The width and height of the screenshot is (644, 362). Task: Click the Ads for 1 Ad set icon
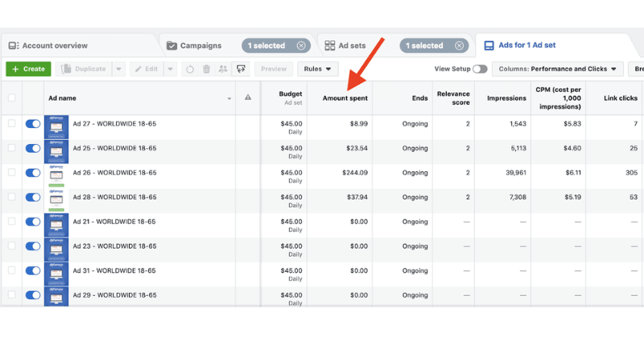[x=489, y=45]
